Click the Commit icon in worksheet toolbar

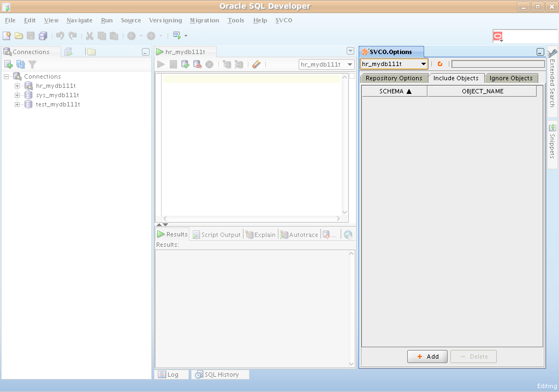pos(185,64)
